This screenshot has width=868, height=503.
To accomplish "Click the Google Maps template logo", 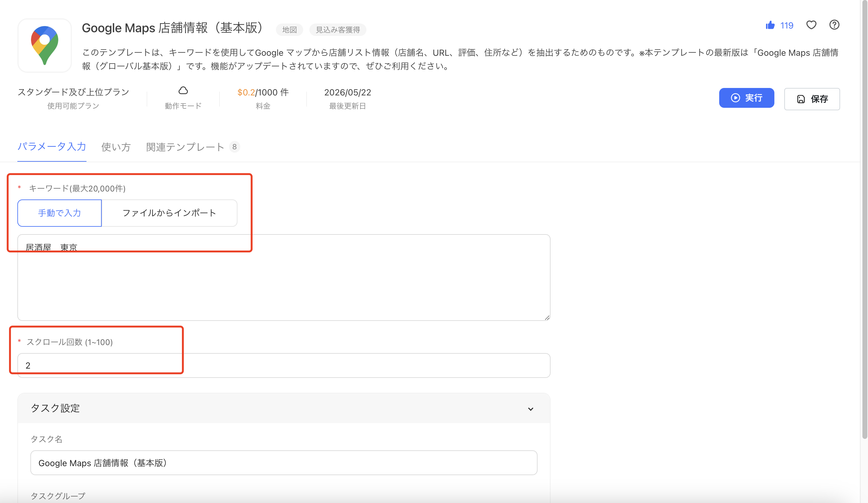I will 44,46.
